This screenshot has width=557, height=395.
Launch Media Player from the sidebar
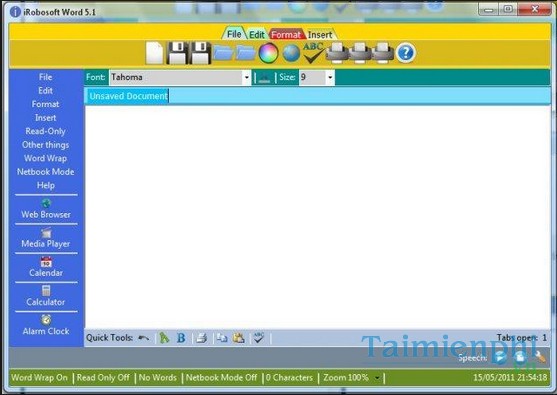[x=46, y=238]
